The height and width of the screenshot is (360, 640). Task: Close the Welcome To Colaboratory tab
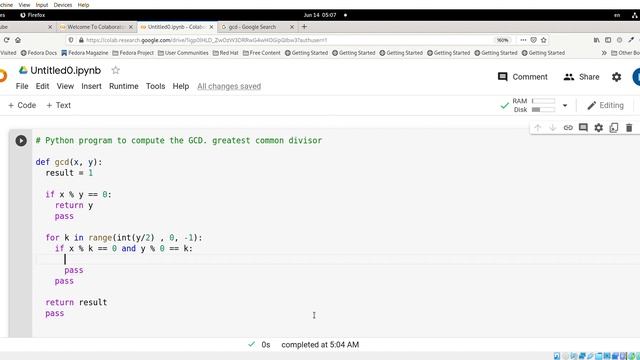(131, 27)
